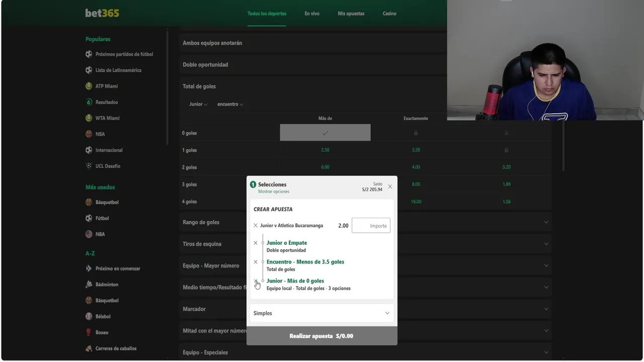
Task: Open the Casino tab
Action: pyautogui.click(x=389, y=14)
